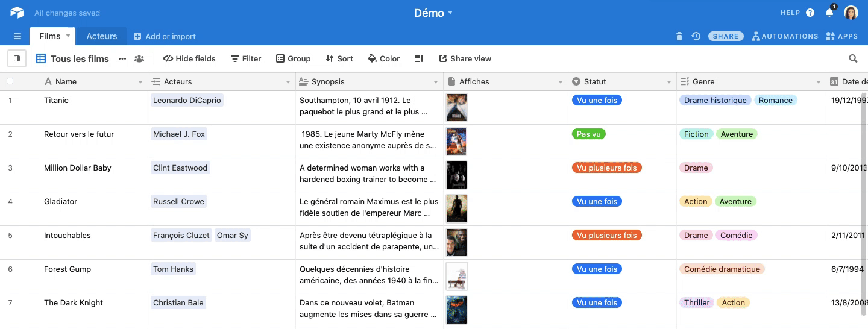Click the Gladiator poster thumbnail

[x=456, y=208]
